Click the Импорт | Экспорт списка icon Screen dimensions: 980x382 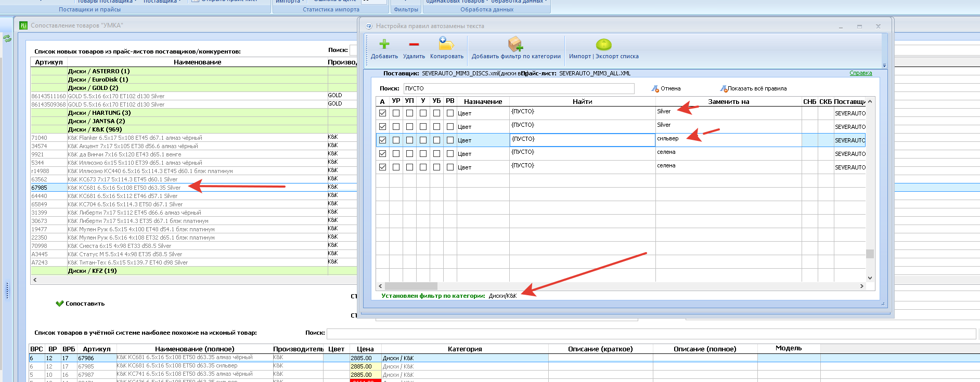point(603,44)
